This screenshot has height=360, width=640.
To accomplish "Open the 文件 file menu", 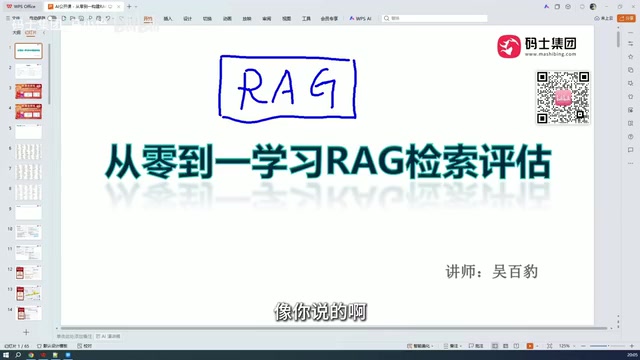I will [13, 18].
